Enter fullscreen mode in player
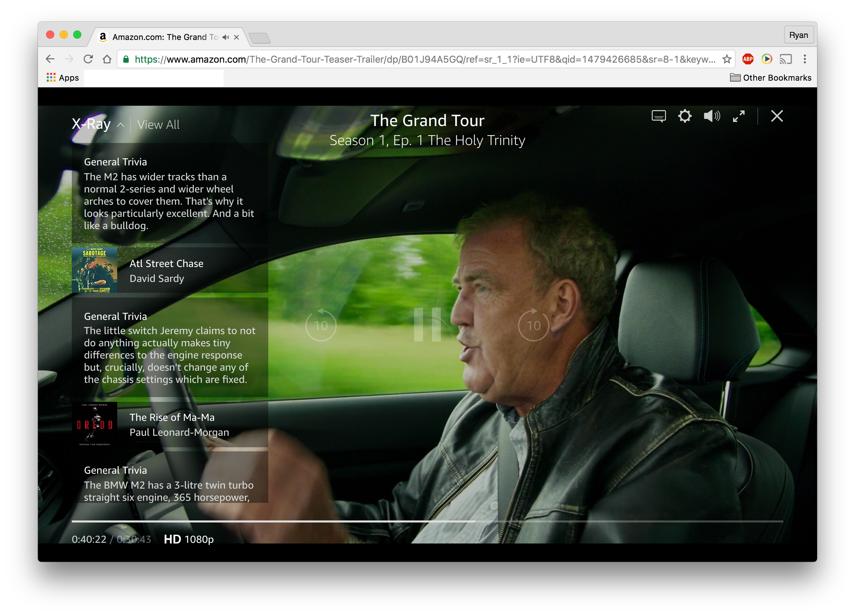The image size is (855, 616). click(x=738, y=116)
